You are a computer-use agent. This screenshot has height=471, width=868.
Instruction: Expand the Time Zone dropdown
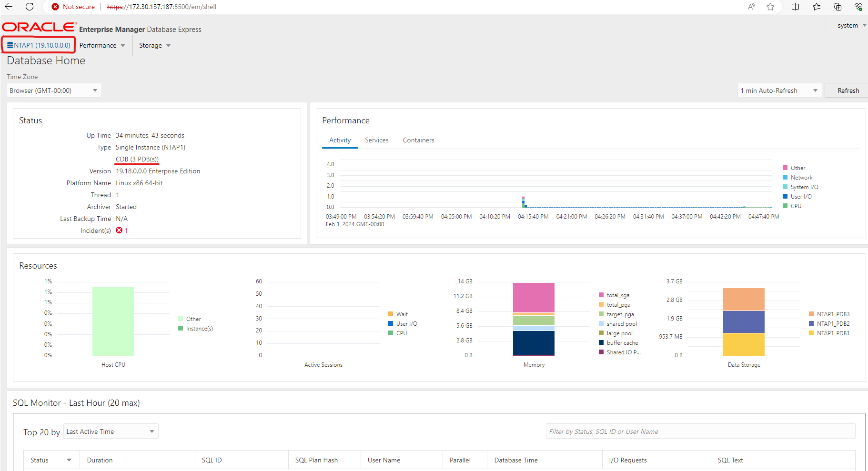coord(54,90)
